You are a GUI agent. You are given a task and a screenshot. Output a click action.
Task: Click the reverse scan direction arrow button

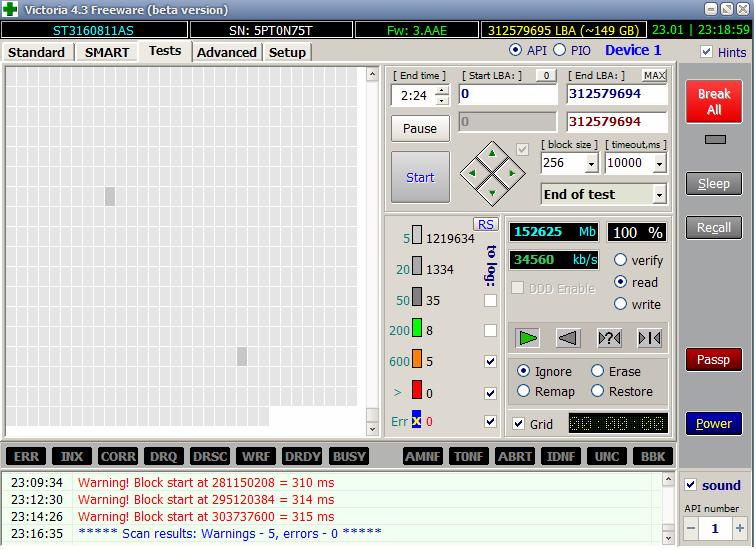[568, 338]
